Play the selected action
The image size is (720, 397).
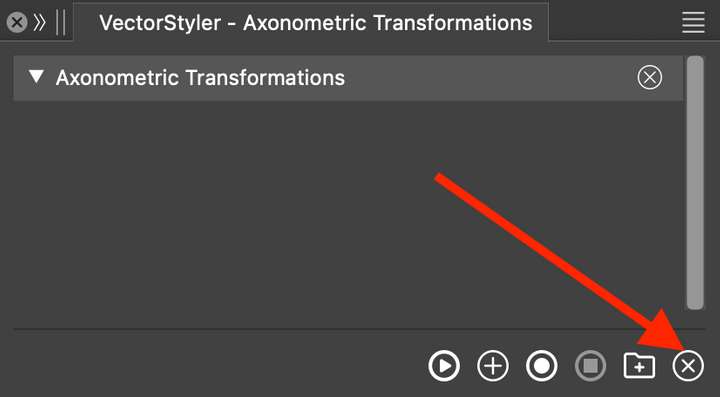pyautogui.click(x=444, y=366)
